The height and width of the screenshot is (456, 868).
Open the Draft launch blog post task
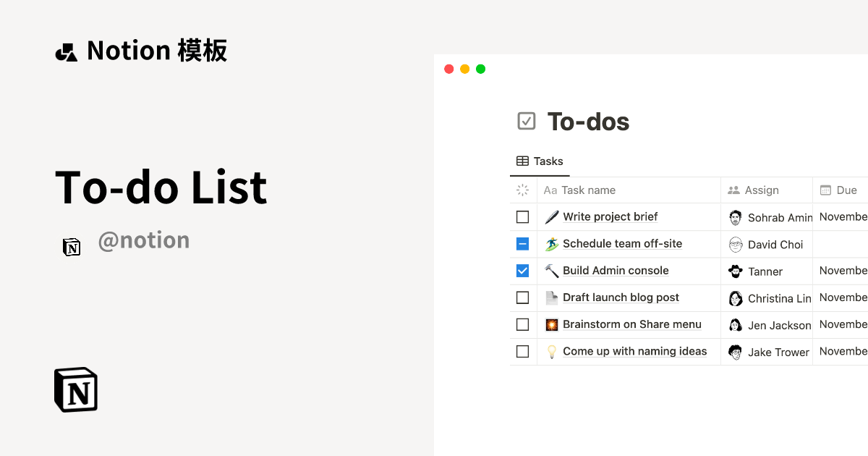[622, 297]
